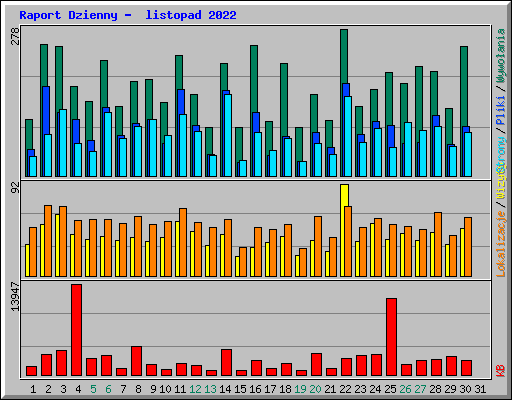Click the x-axis day label '10'
The width and height of the screenshot is (512, 400).
coord(165,389)
